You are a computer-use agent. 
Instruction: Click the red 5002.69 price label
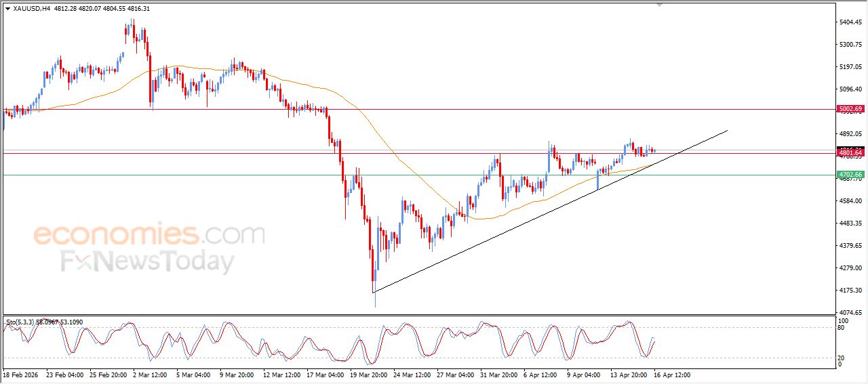tap(850, 109)
